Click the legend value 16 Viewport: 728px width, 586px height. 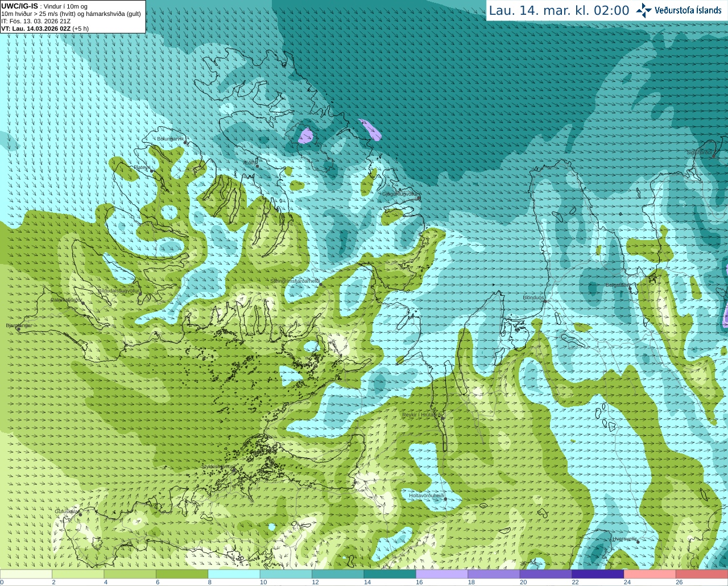pos(419,582)
